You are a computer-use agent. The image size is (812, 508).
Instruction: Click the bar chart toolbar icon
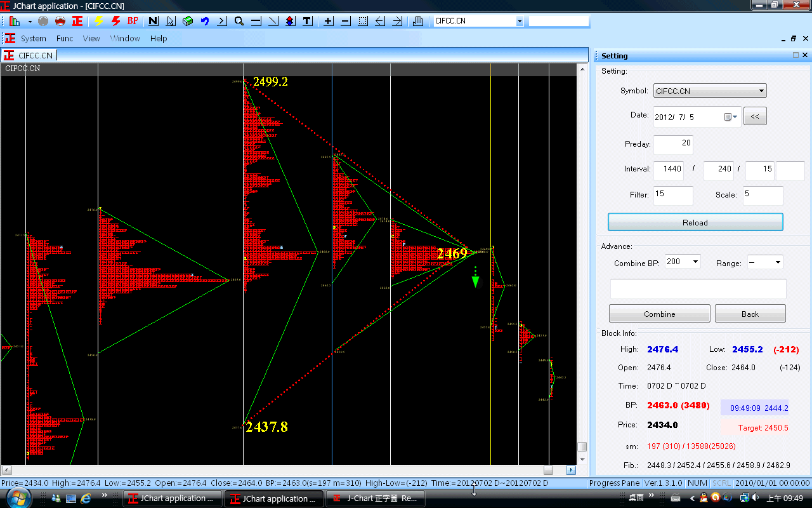[14, 21]
